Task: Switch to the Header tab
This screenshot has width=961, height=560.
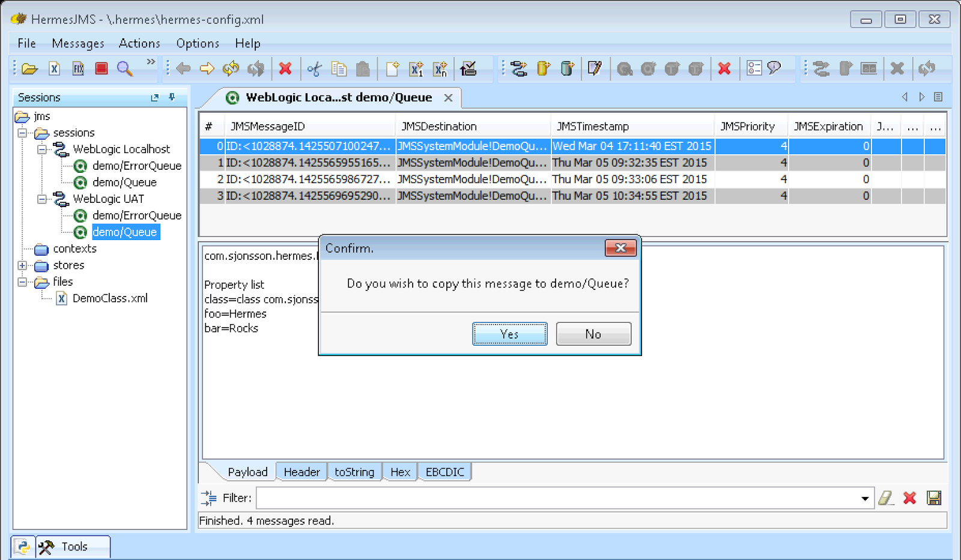Action: pos(302,472)
